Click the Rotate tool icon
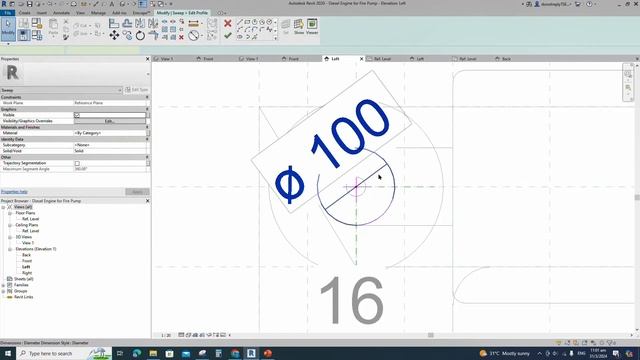640x360 pixels. 140,36
